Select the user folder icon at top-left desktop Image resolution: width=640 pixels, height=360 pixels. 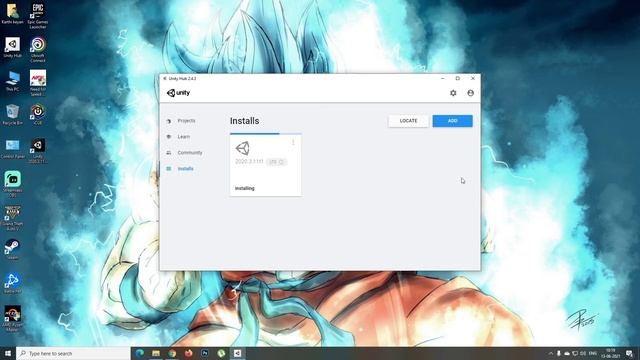coord(12,14)
